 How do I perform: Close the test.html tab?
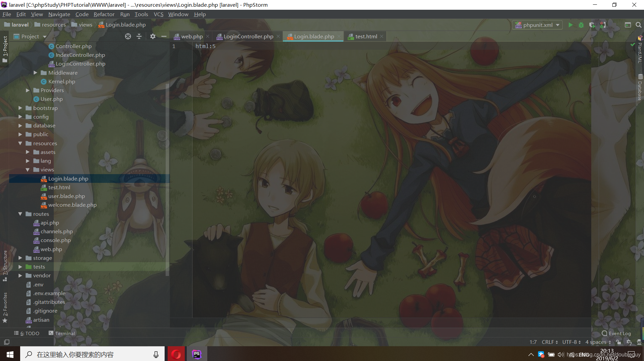382,36
